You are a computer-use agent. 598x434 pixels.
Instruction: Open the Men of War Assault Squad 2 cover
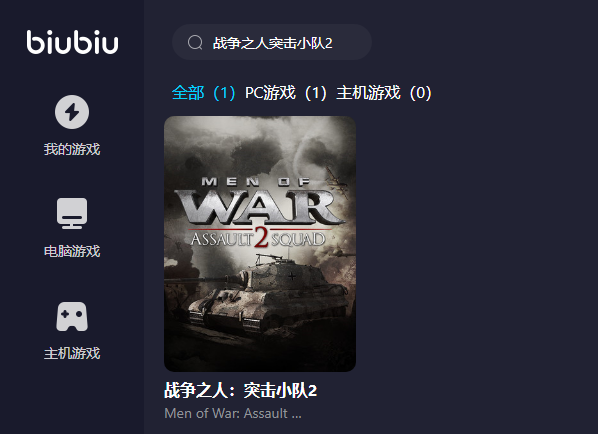(260, 244)
